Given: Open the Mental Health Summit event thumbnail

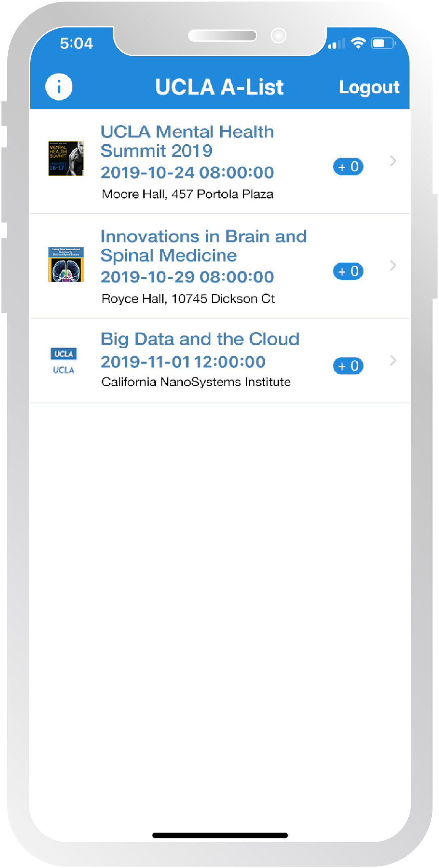Looking at the screenshot, I should (x=66, y=158).
